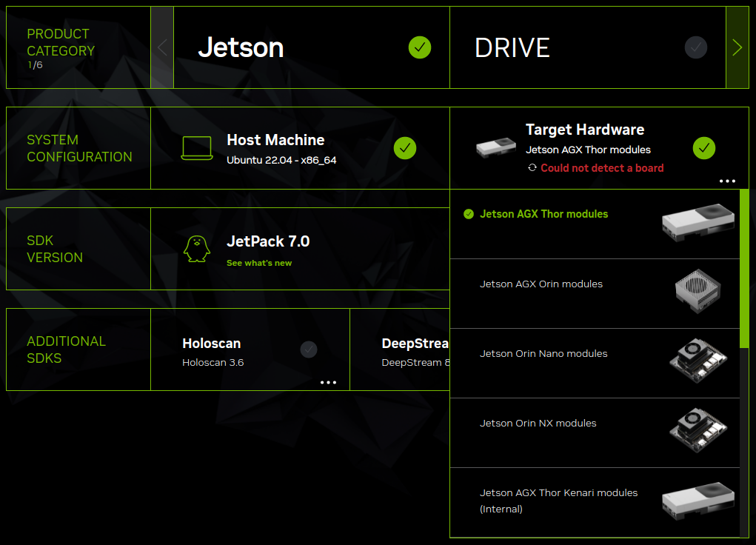Click the green checkmark on Jetson category
The height and width of the screenshot is (545, 756).
(420, 47)
